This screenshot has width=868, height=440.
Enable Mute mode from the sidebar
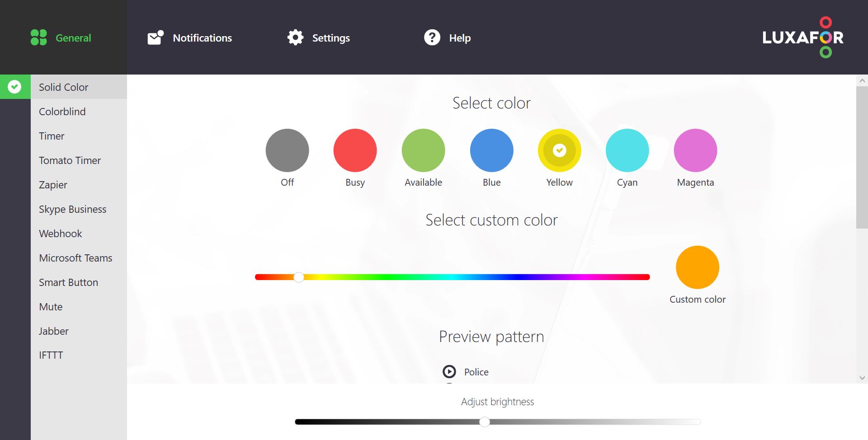(51, 307)
